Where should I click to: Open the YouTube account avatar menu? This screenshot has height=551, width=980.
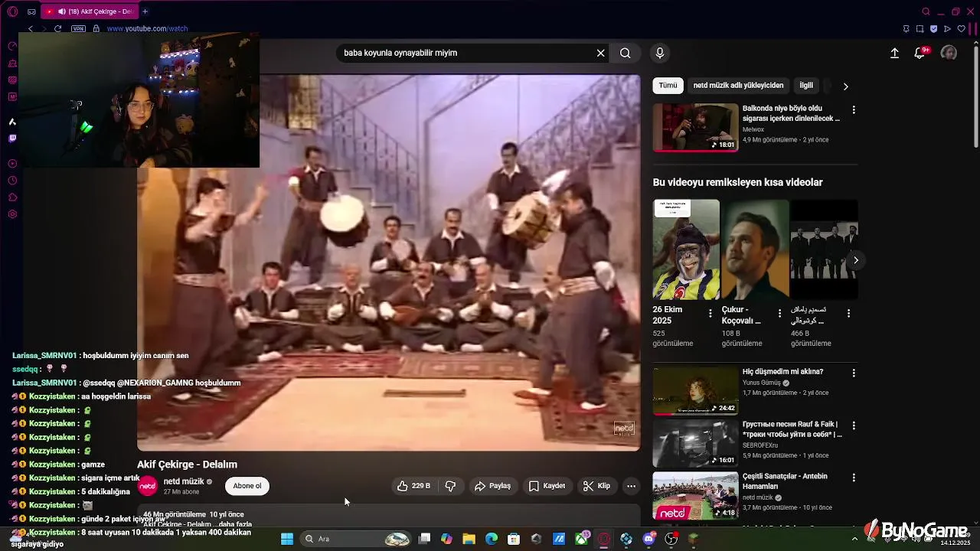pos(949,53)
